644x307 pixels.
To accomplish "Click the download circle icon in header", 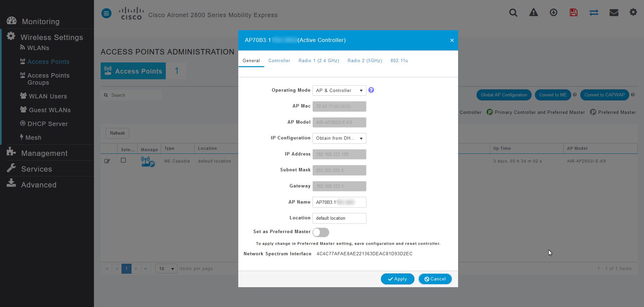I will [x=553, y=12].
